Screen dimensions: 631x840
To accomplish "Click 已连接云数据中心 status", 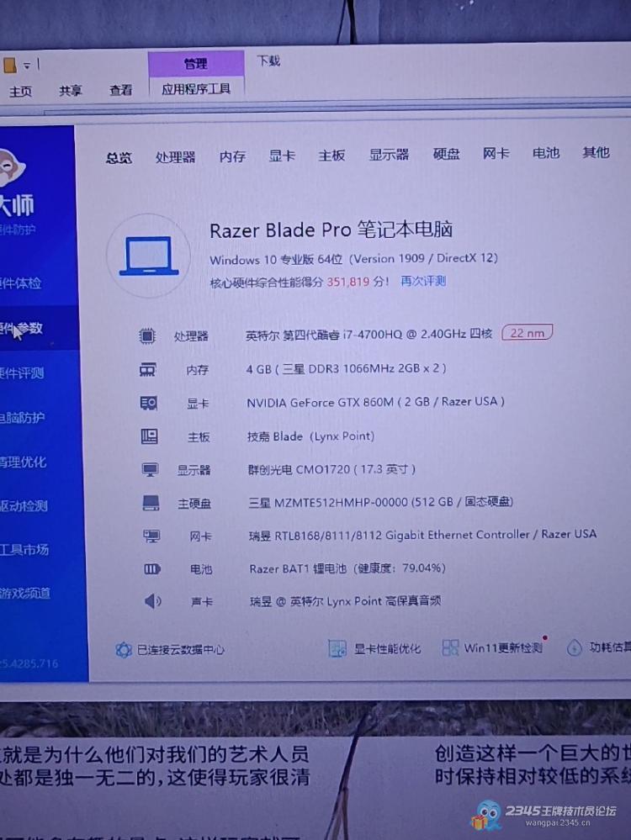I will [170, 649].
